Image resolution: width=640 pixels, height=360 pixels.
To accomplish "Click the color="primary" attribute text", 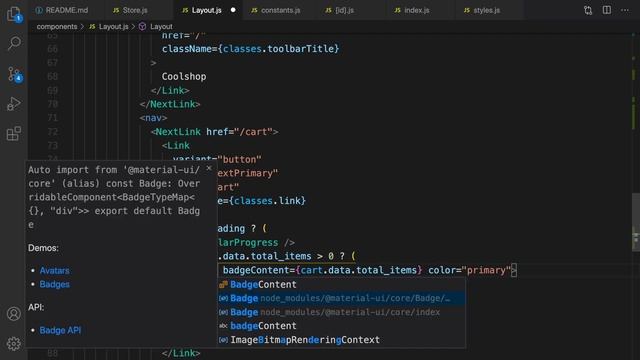I will point(469,270).
